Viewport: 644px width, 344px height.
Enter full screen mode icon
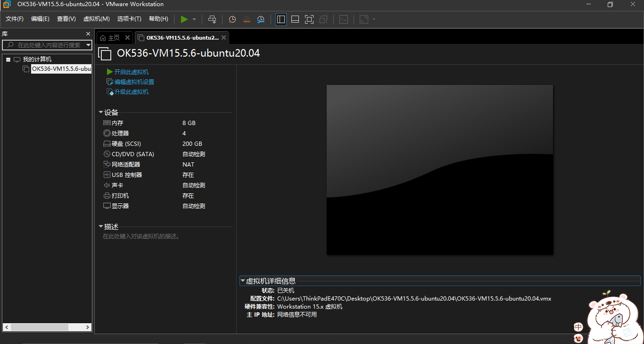309,19
